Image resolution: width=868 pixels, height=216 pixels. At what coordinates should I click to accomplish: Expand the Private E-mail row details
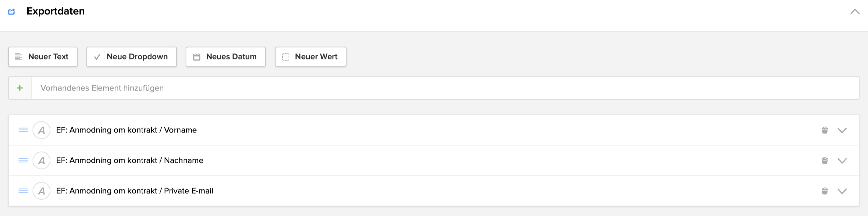[842, 191]
